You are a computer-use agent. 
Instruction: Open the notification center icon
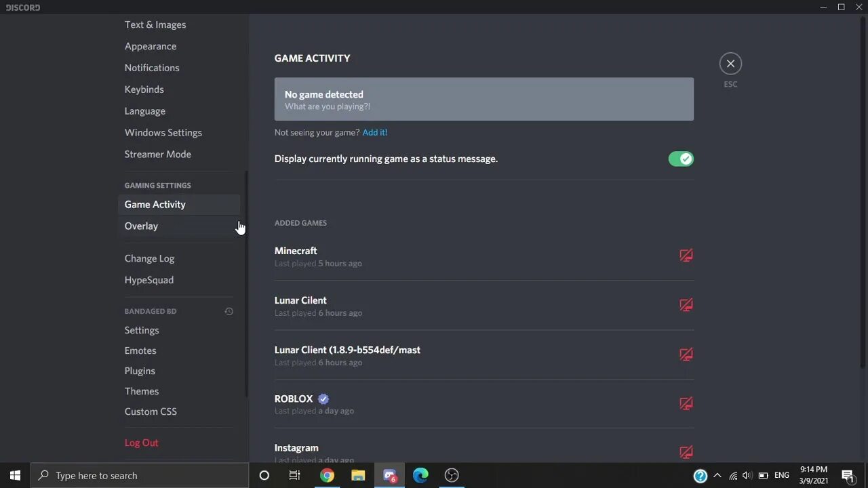point(848,475)
